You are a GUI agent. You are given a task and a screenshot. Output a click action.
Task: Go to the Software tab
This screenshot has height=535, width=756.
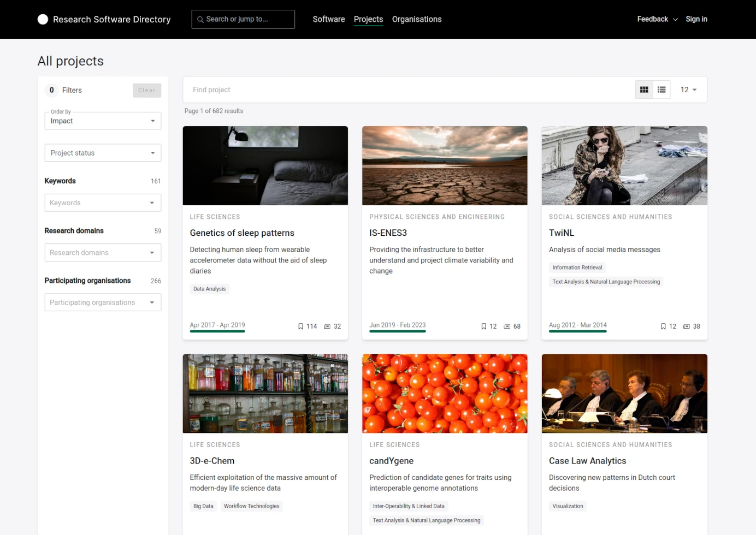click(328, 20)
